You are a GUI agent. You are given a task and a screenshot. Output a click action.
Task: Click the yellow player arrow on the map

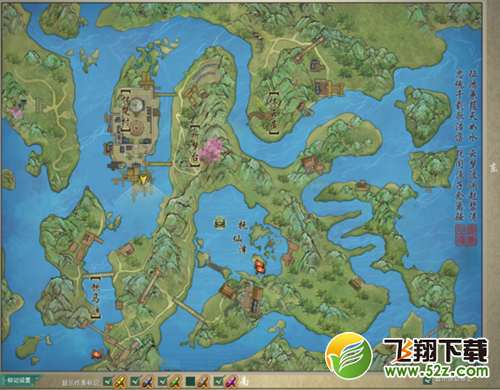click(143, 180)
